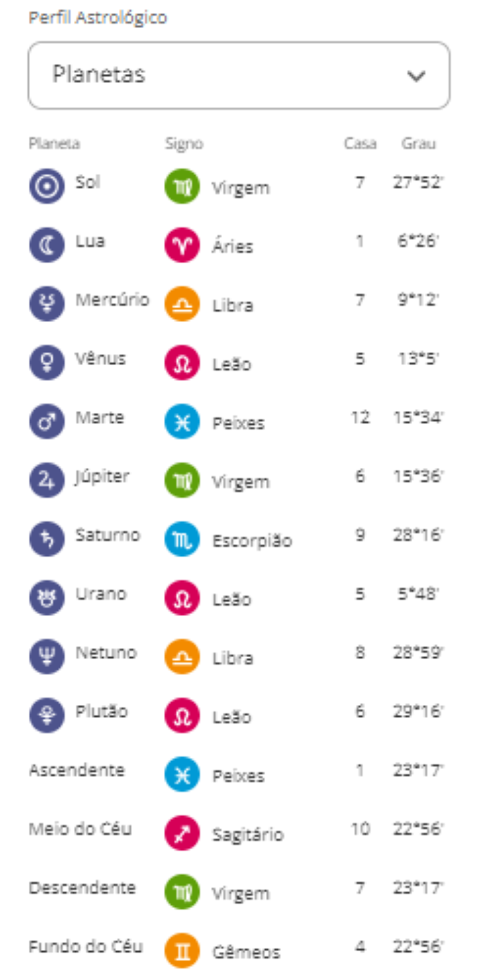
Task: Click the Signo column header
Action: click(x=184, y=144)
